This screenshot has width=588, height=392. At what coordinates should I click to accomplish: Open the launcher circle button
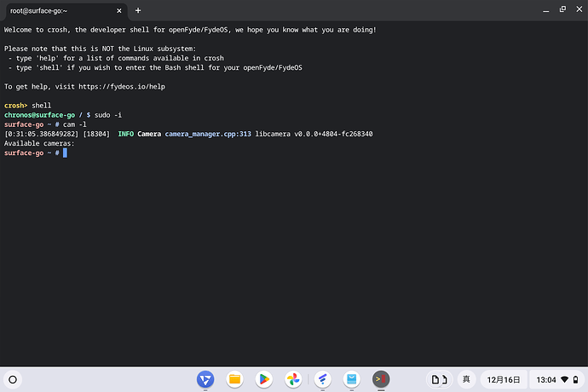coord(13,379)
